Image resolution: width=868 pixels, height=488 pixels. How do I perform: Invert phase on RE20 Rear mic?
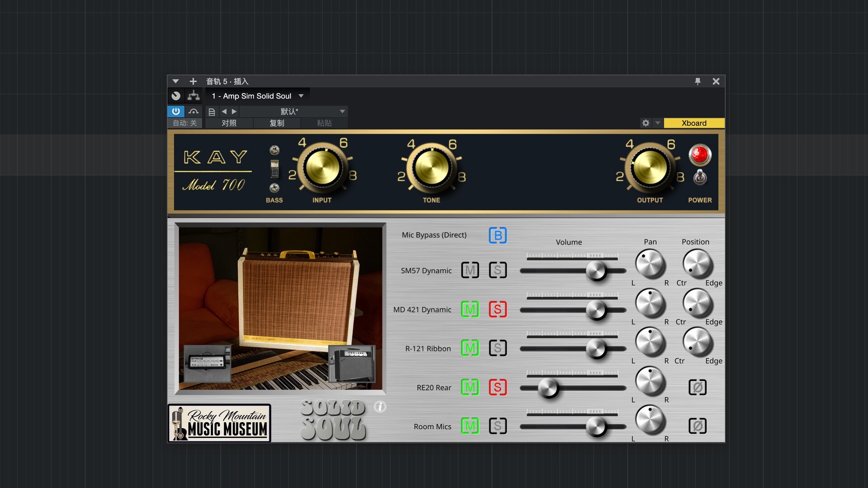pyautogui.click(x=697, y=387)
